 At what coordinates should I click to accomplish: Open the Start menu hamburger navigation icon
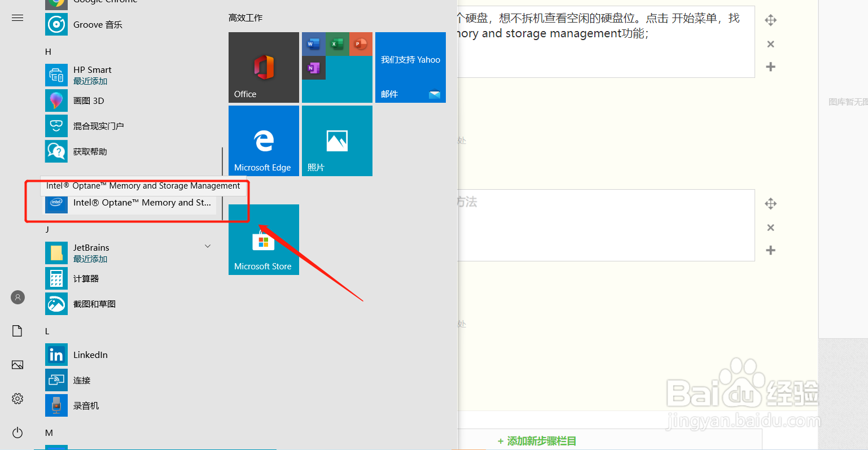coord(17,18)
